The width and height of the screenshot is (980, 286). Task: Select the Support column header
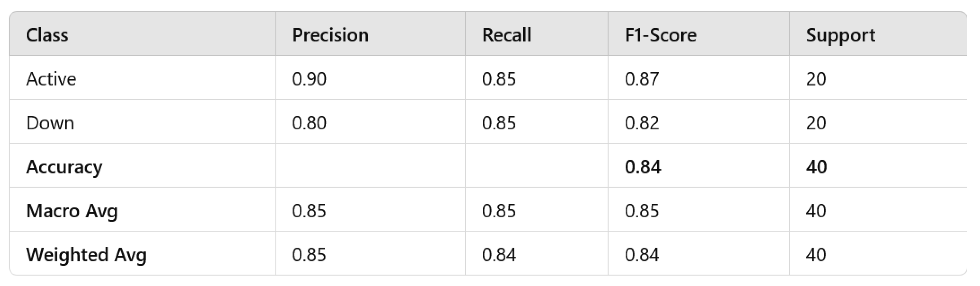[x=840, y=35]
